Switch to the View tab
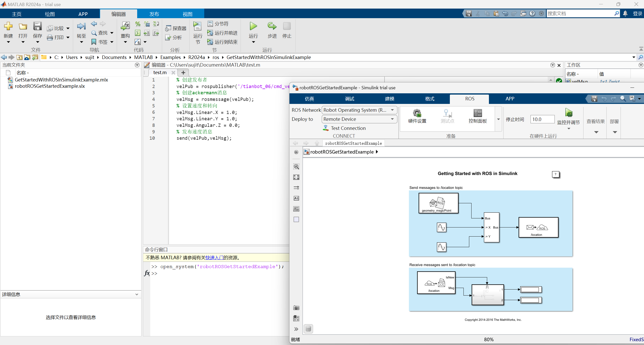Image resolution: width=644 pixels, height=345 pixels. pyautogui.click(x=187, y=14)
